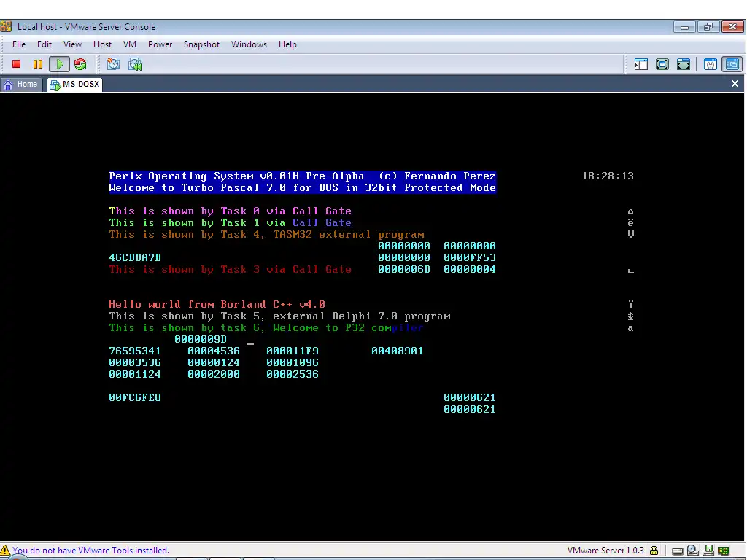This screenshot has height=560, width=747.
Task: Open the File menu
Action: pos(19,44)
